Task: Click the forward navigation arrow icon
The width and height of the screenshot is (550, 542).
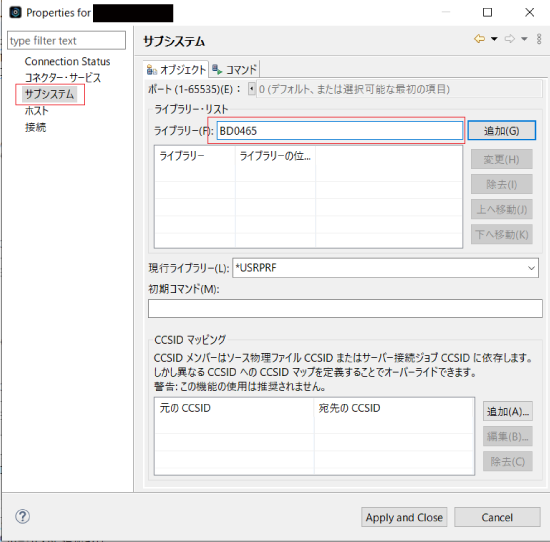Action: point(510,39)
